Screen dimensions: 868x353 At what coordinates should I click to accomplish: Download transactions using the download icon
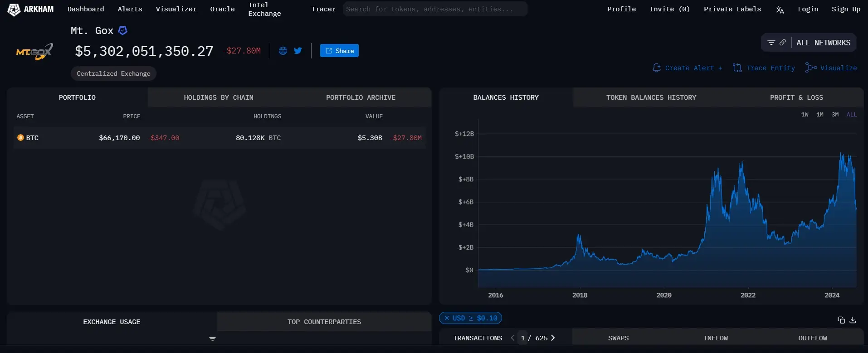coord(853,320)
